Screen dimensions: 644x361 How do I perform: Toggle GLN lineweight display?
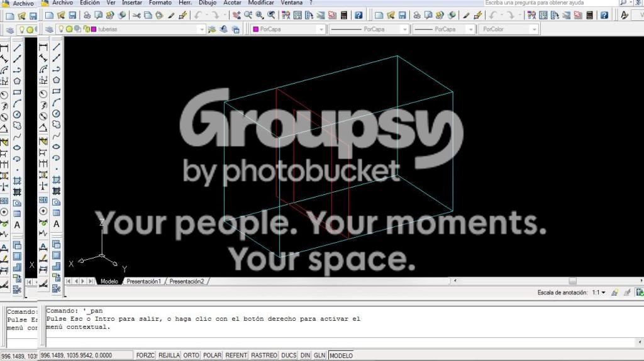coord(319,355)
